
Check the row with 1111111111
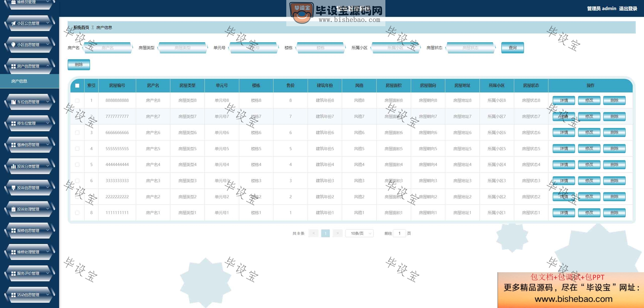tap(77, 213)
